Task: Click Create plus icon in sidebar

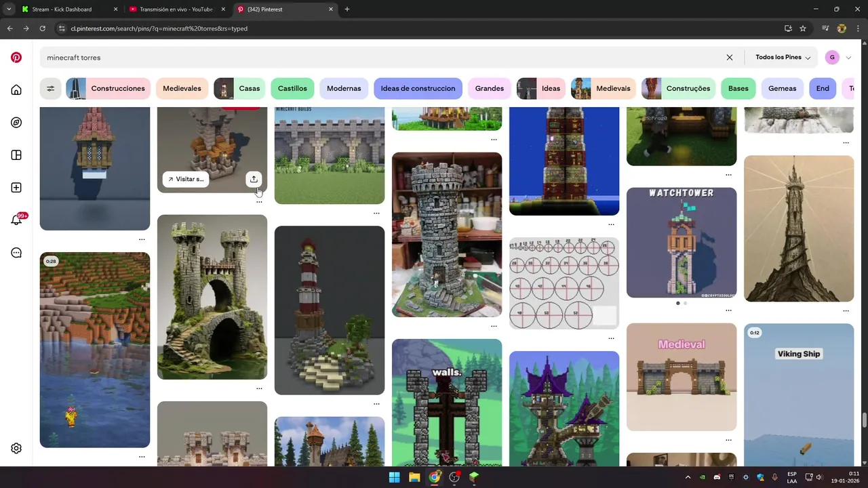Action: point(16,188)
